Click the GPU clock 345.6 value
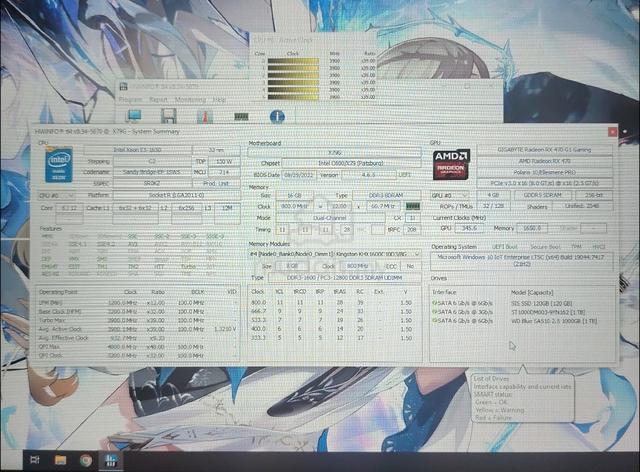 point(469,228)
